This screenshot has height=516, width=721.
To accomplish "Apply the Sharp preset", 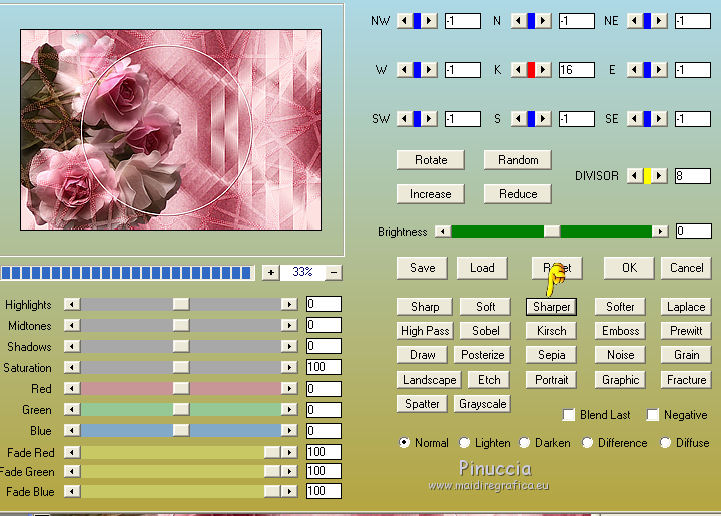I will [424, 307].
